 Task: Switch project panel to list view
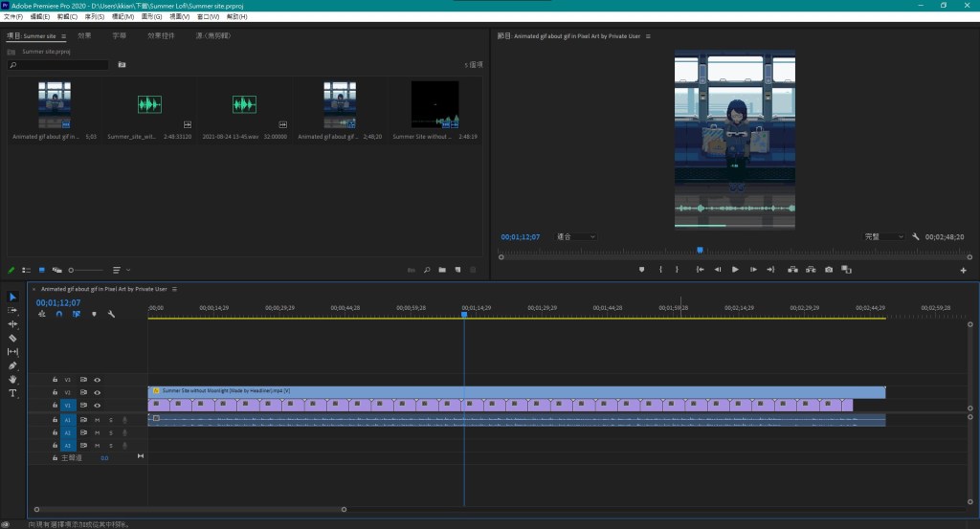(x=27, y=270)
